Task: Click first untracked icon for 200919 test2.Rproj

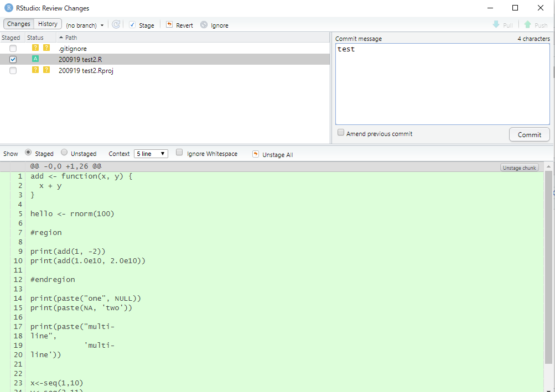Action: tap(35, 70)
